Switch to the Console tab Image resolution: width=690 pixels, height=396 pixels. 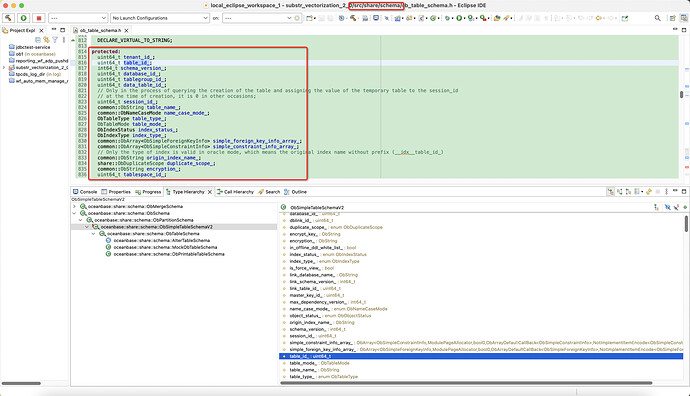click(x=85, y=192)
